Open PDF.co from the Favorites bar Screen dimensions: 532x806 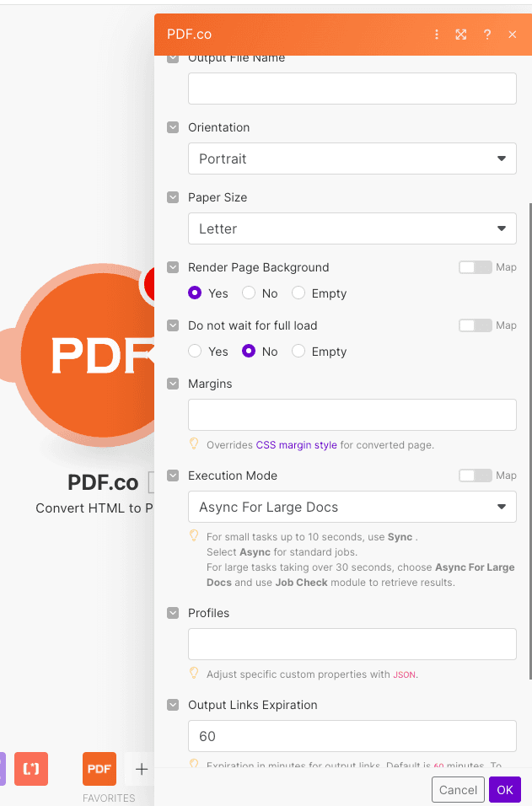99,769
